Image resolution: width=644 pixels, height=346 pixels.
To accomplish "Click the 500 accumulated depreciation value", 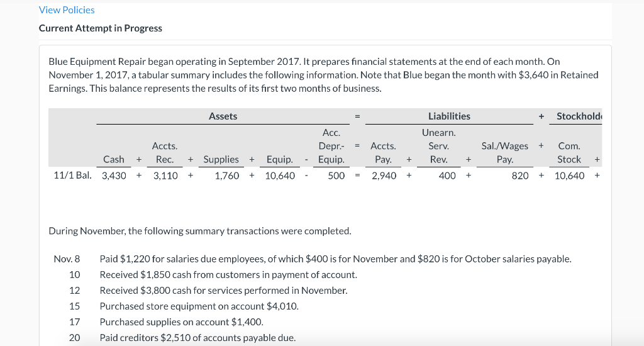I will point(336,176).
